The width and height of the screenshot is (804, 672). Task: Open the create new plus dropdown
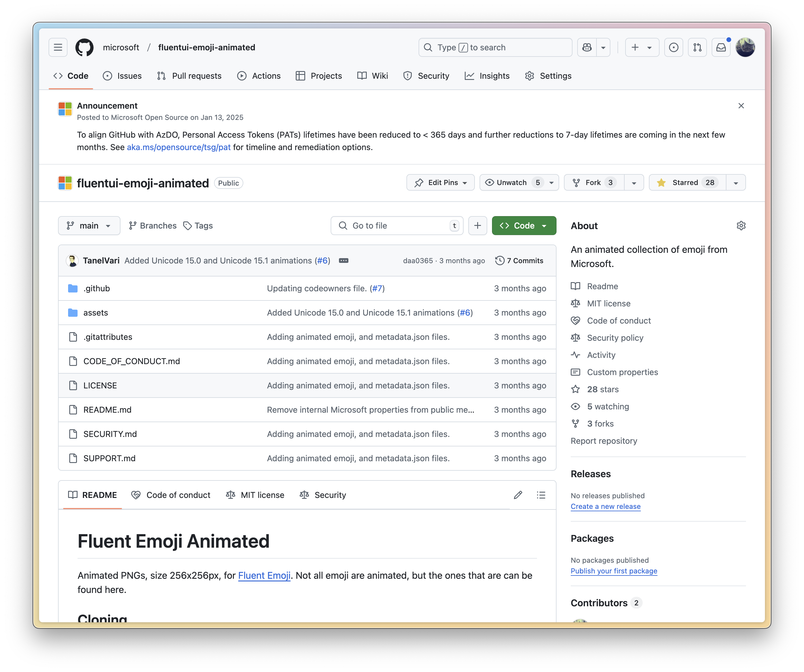642,47
